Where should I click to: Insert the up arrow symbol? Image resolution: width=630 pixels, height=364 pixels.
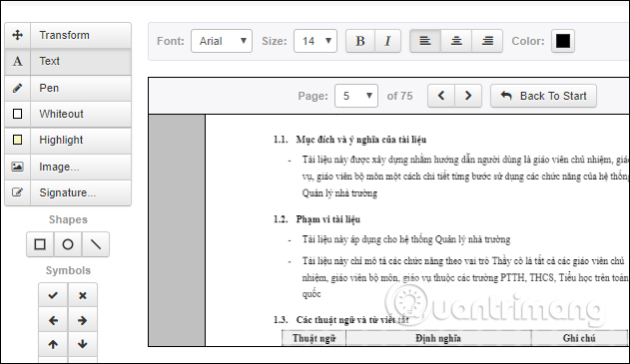(53, 344)
